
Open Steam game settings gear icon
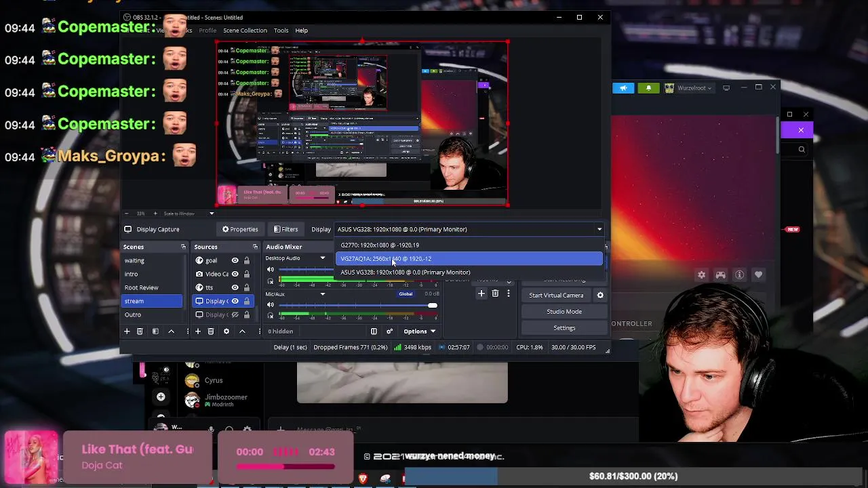(x=701, y=274)
